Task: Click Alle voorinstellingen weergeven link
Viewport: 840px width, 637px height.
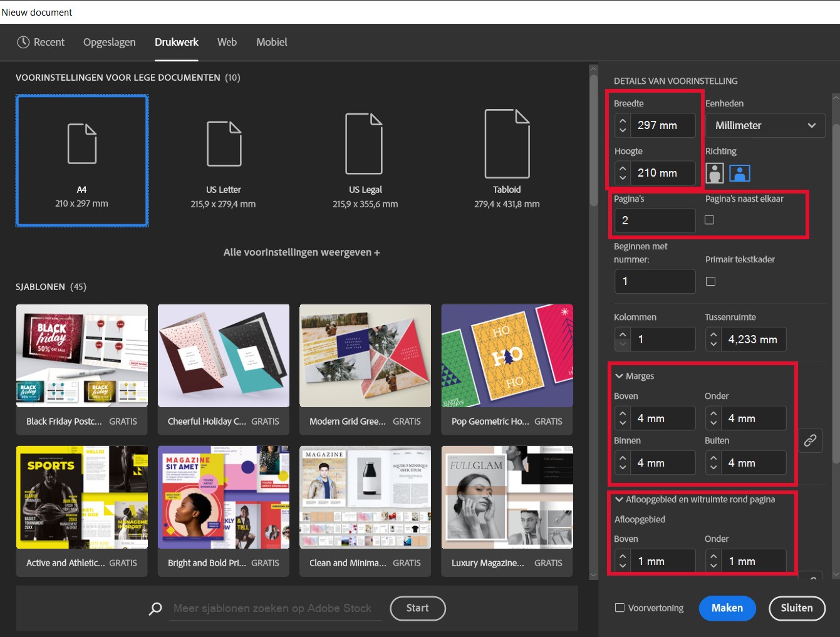Action: pyautogui.click(x=301, y=252)
